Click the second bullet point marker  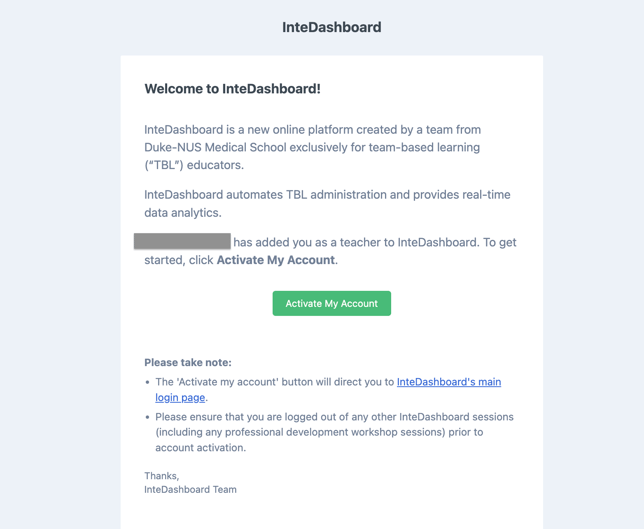(x=148, y=417)
